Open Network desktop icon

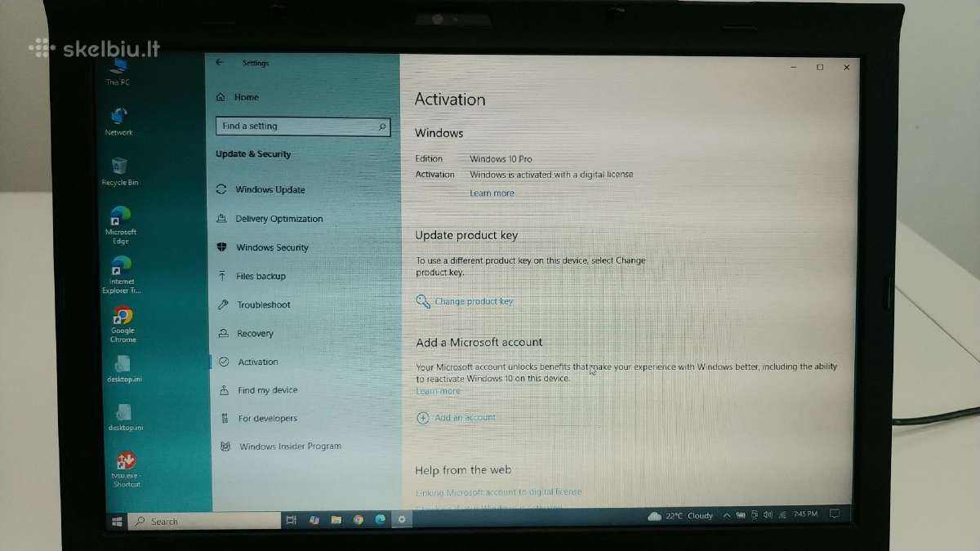[x=118, y=121]
